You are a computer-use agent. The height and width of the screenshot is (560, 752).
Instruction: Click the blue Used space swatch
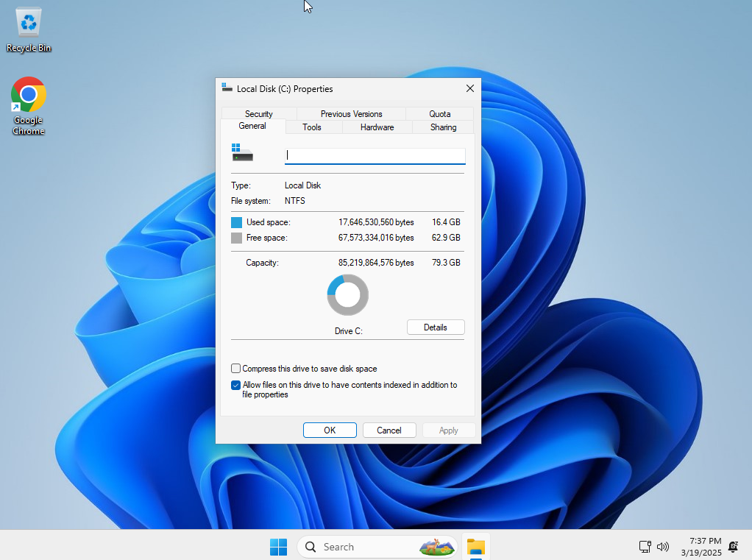(236, 222)
